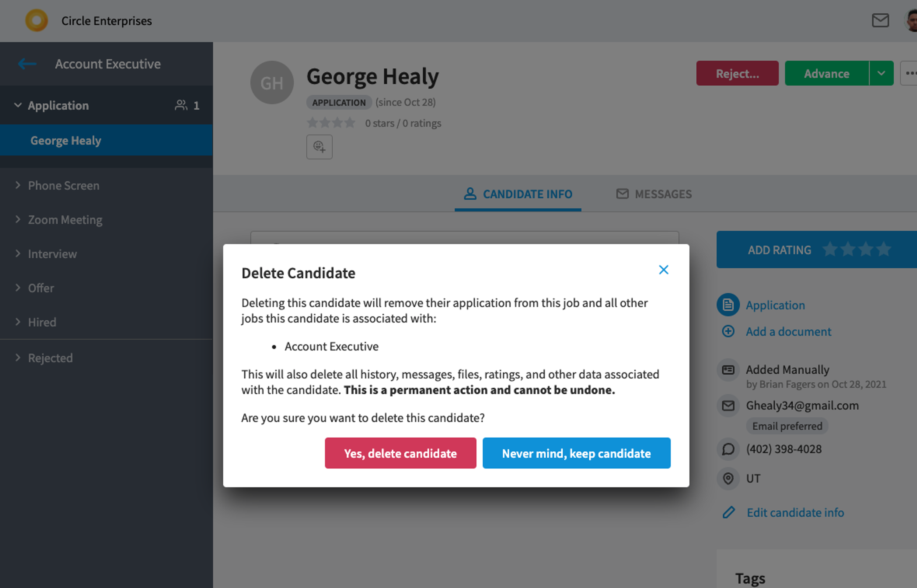Choose Never mind, keep candidate

pos(576,453)
